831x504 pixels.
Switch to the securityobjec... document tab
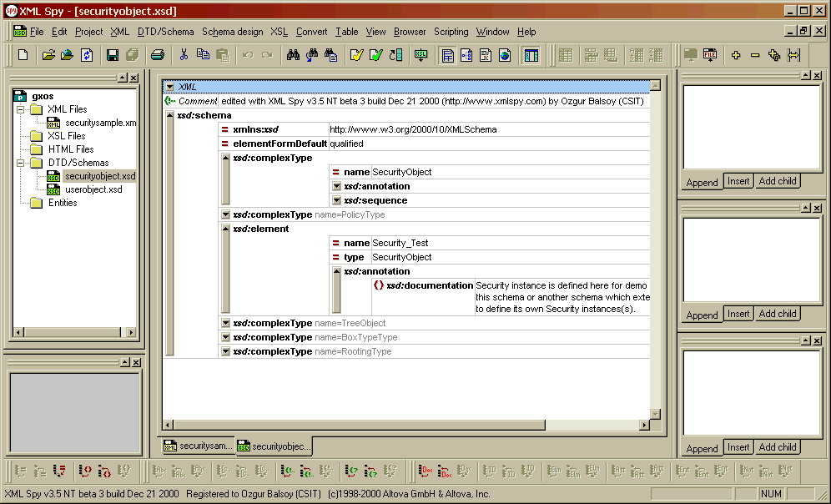coord(274,446)
